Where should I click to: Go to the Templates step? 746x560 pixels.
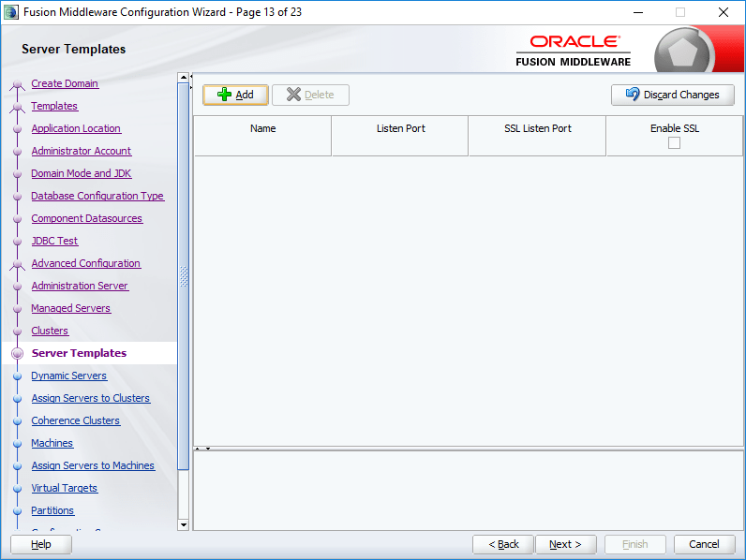point(54,106)
